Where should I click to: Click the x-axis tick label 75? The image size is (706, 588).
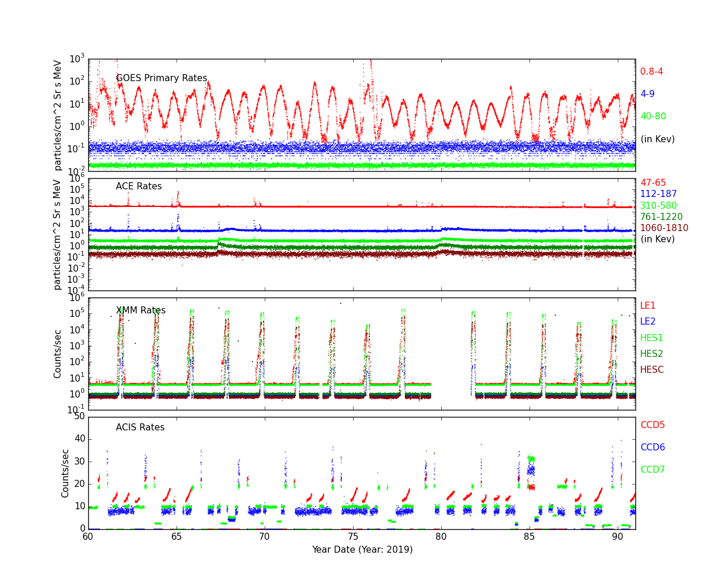coord(353,536)
